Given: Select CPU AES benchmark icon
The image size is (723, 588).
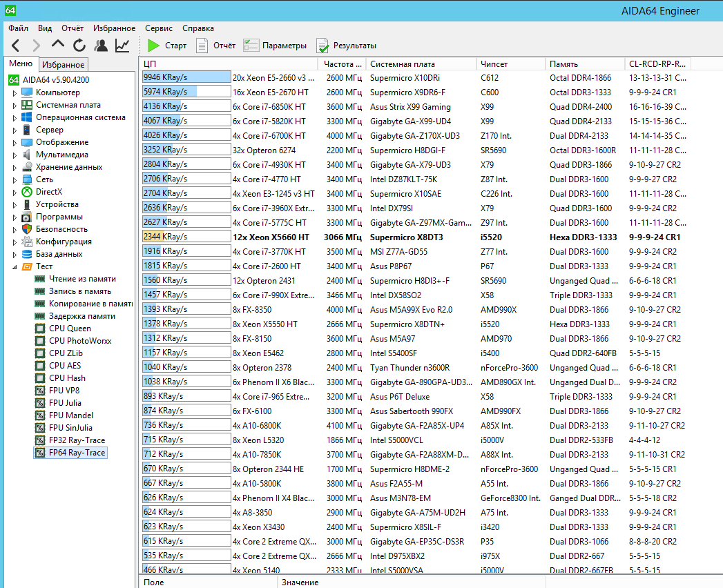Looking at the screenshot, I should coord(40,366).
